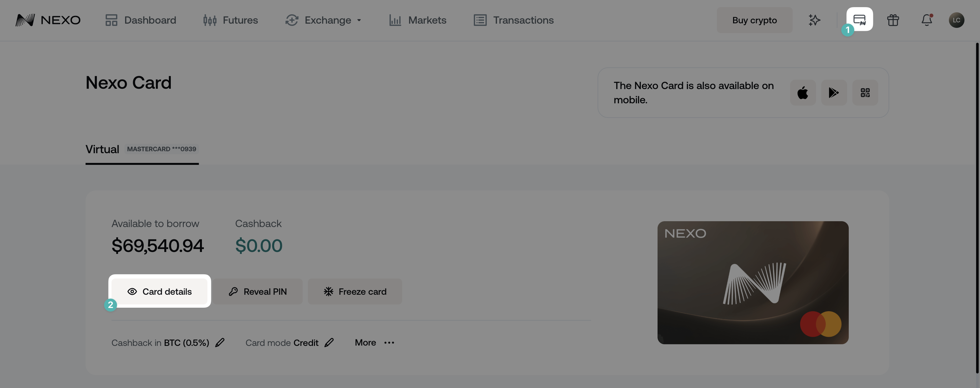Go to the Markets section
This screenshot has height=388, width=980.
(x=417, y=20)
